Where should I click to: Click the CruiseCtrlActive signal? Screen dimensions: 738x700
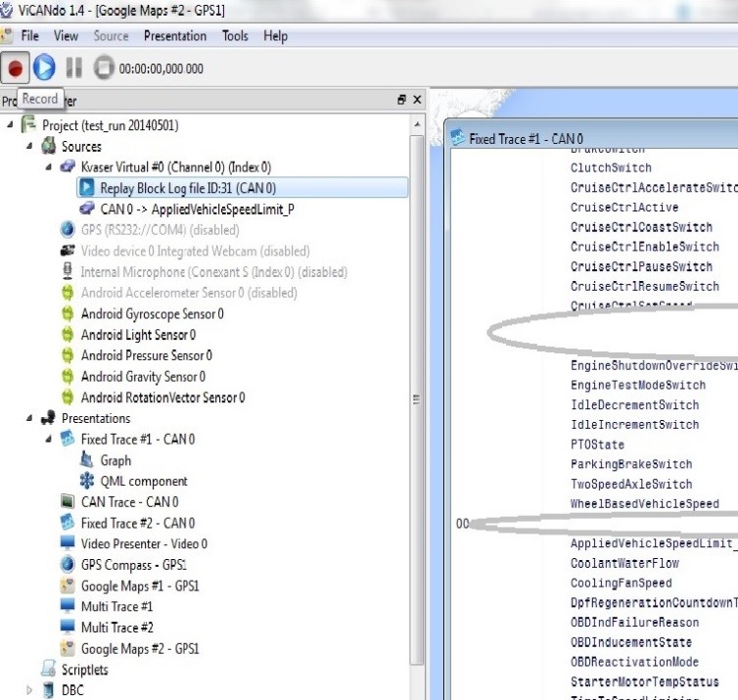pyautogui.click(x=624, y=208)
